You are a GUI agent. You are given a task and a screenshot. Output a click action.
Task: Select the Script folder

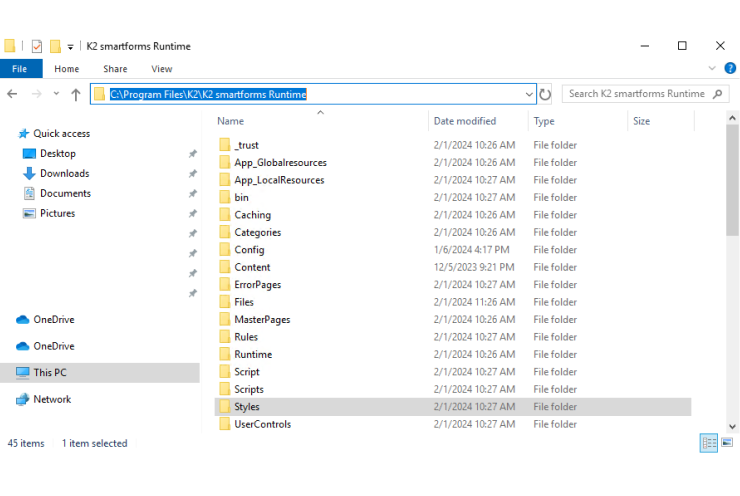coord(247,372)
